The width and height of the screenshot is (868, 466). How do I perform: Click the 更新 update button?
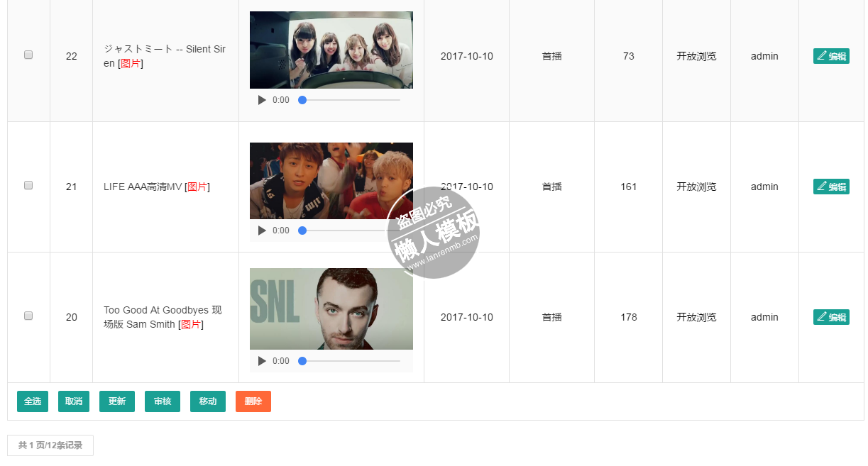click(117, 401)
